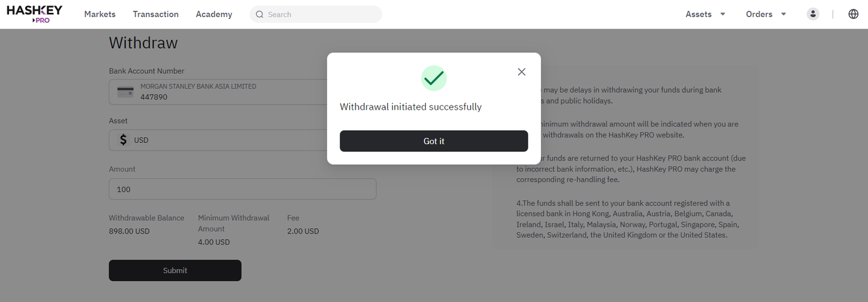Expand the Assets dropdown arrow

(723, 14)
